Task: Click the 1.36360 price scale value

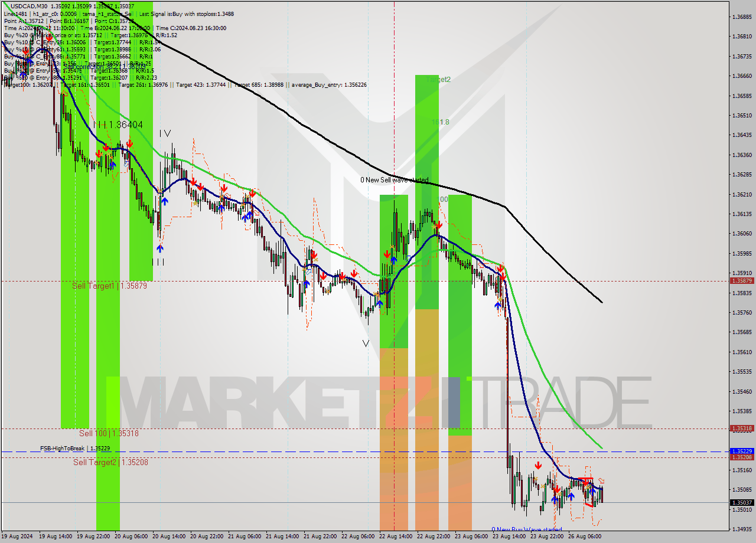Action: (x=741, y=155)
